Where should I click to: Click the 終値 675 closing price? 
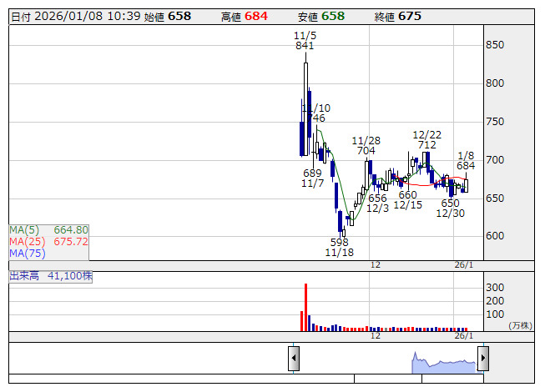click(397, 17)
